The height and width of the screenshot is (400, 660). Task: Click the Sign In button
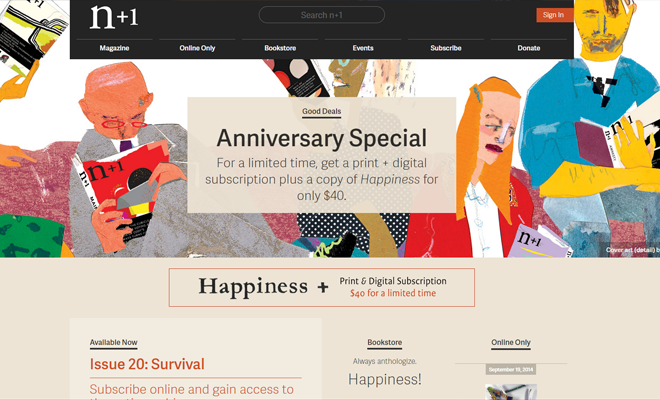(x=555, y=15)
